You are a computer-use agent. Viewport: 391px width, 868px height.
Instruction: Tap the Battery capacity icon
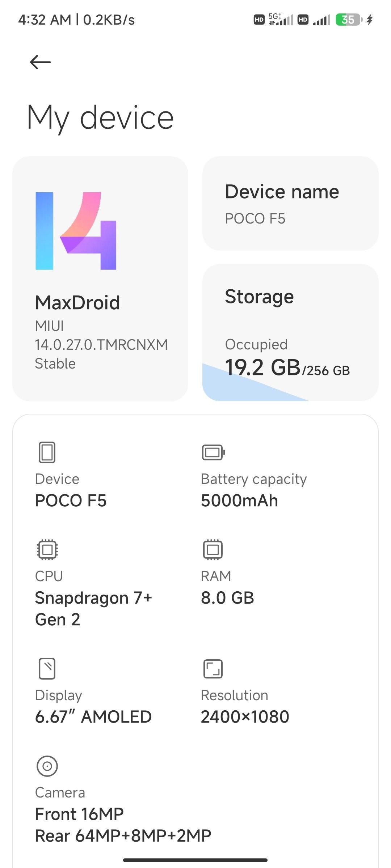[213, 452]
